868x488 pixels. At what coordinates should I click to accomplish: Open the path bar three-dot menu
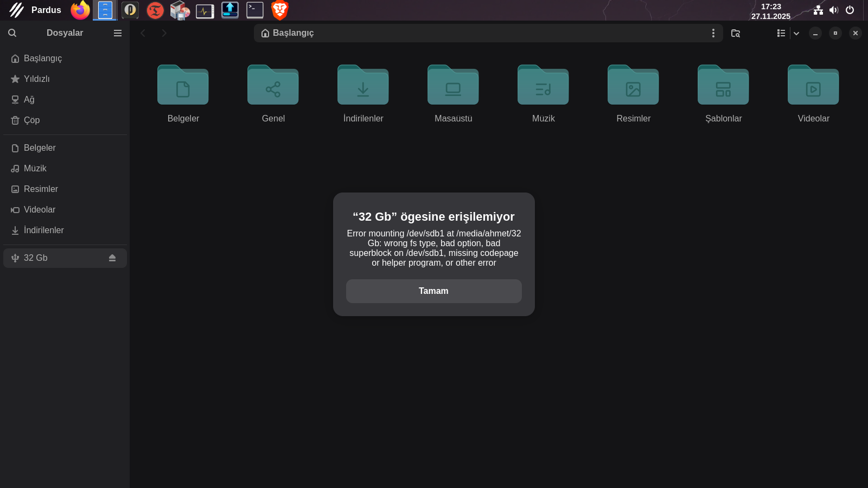click(713, 33)
